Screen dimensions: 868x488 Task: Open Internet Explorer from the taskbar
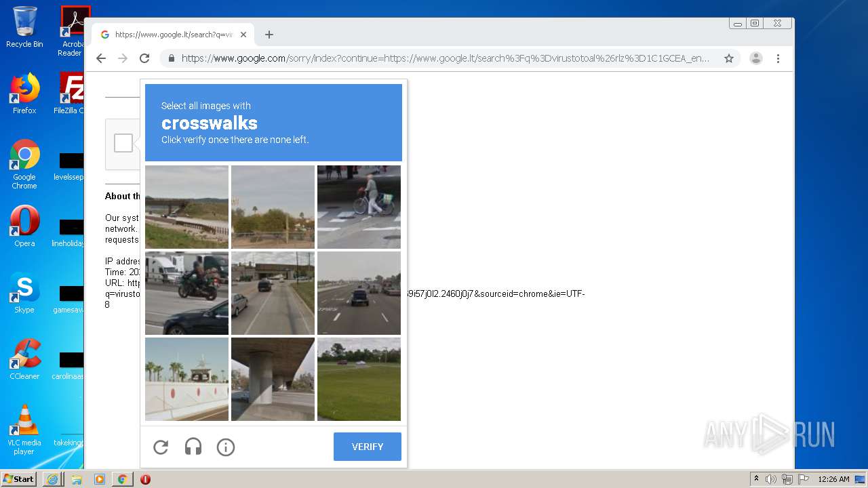point(52,479)
